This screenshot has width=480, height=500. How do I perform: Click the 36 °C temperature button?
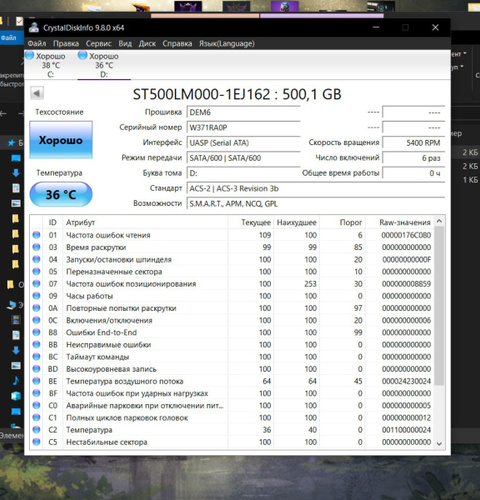[61, 194]
